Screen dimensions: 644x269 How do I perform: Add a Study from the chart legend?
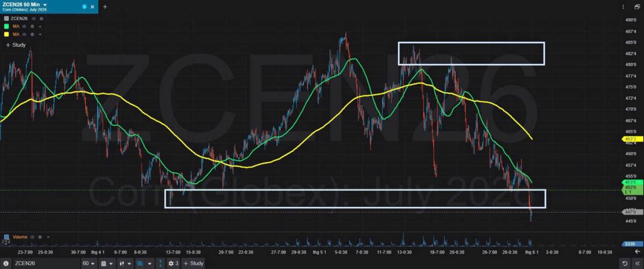pos(16,46)
